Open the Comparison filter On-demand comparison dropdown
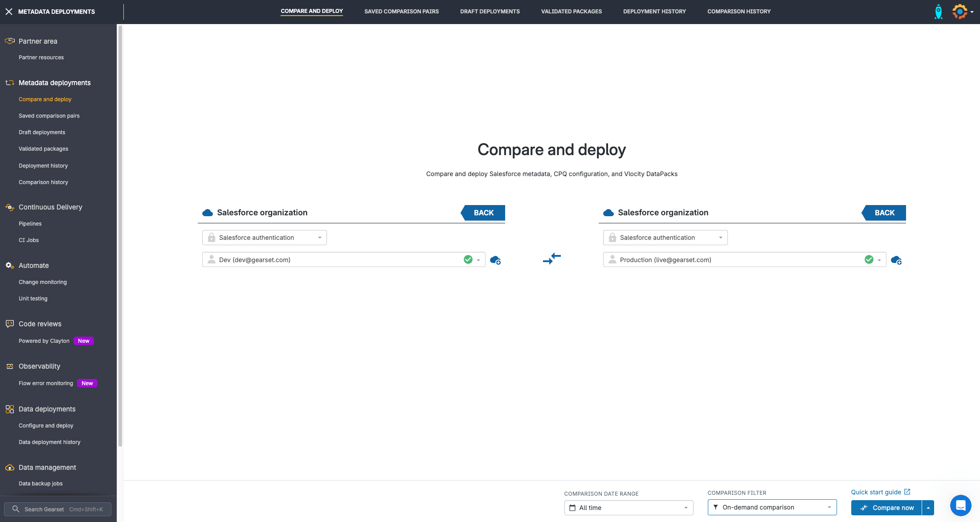The height and width of the screenshot is (522, 980). pyautogui.click(x=772, y=507)
